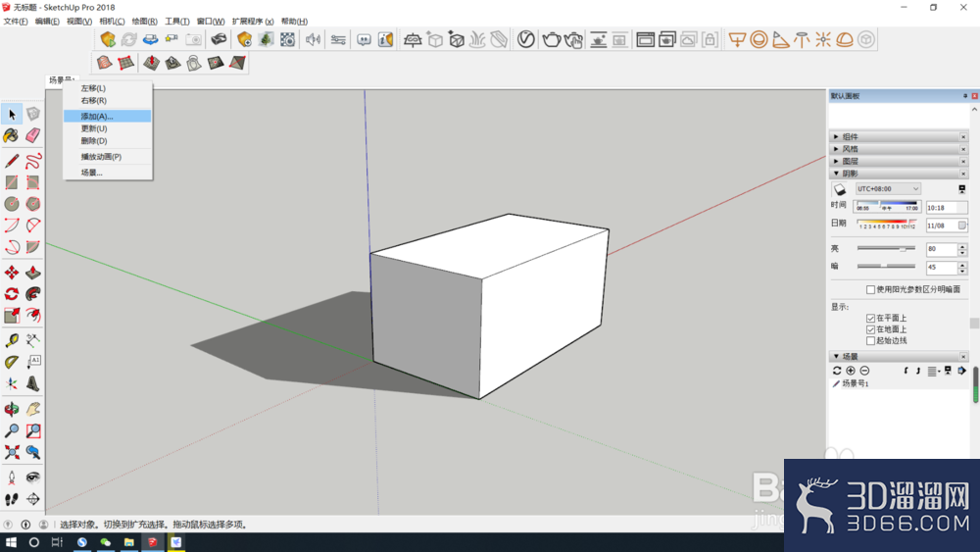Screen dimensions: 980x552
Task: Activate the Orbit tool
Action: point(11,410)
